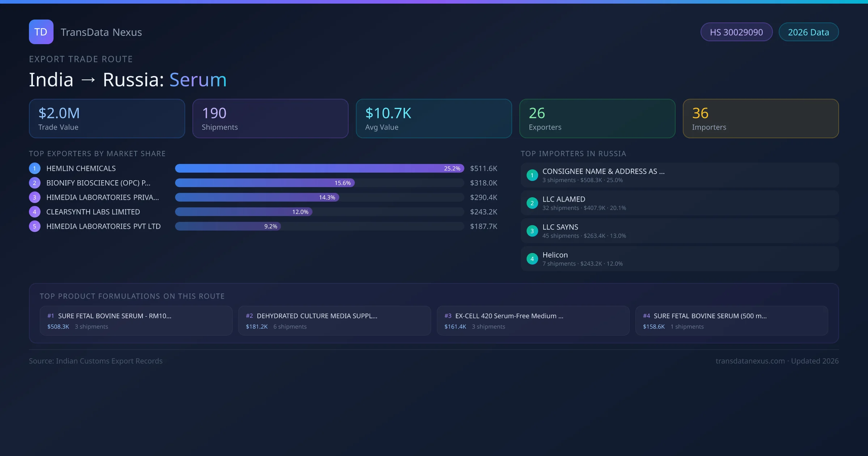Select the 26 Exporters stat card
The height and width of the screenshot is (456, 868).
[x=597, y=118]
